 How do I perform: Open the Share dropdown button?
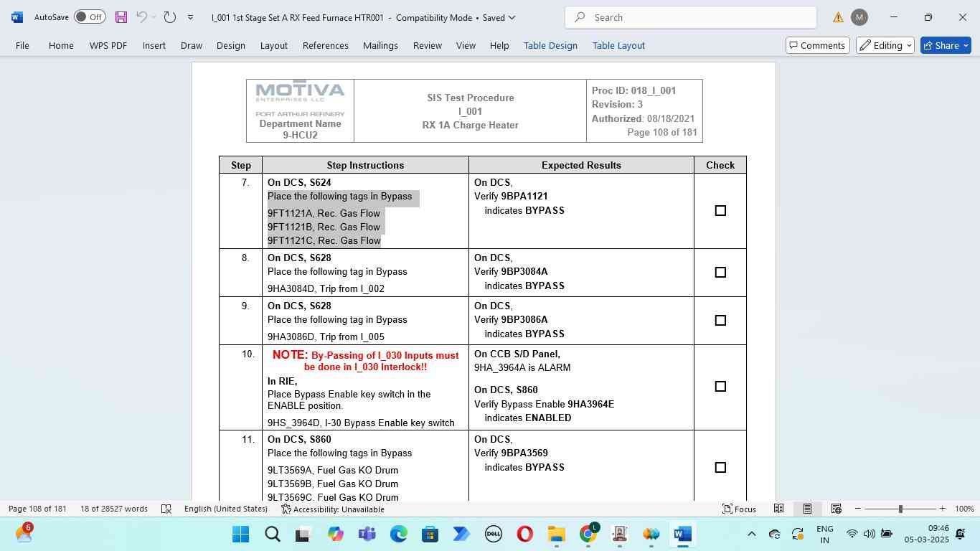(x=946, y=45)
